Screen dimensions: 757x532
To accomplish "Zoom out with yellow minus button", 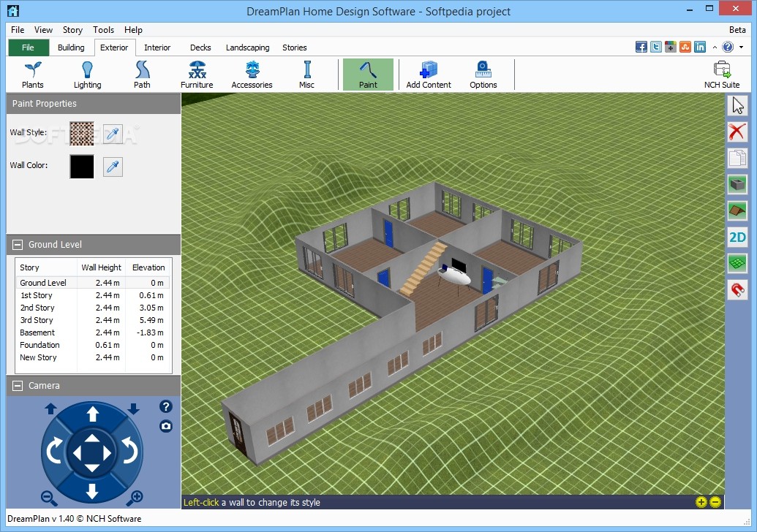I will [715, 502].
